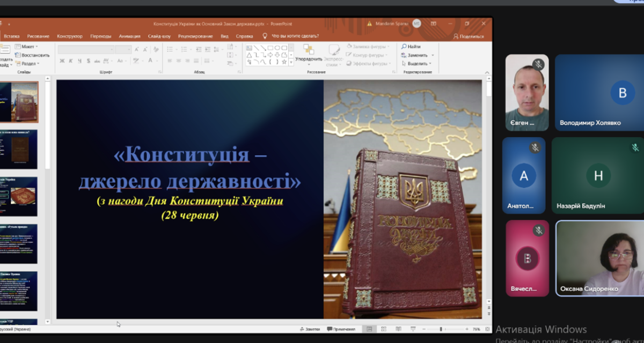Image resolution: width=644 pixels, height=343 pixels.
Task: Open the Выделить selection dropdown
Action: tap(418, 63)
